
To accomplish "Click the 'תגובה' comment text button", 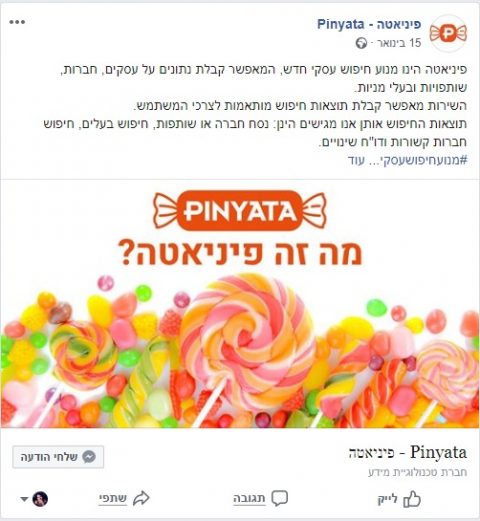I will coord(249,498).
